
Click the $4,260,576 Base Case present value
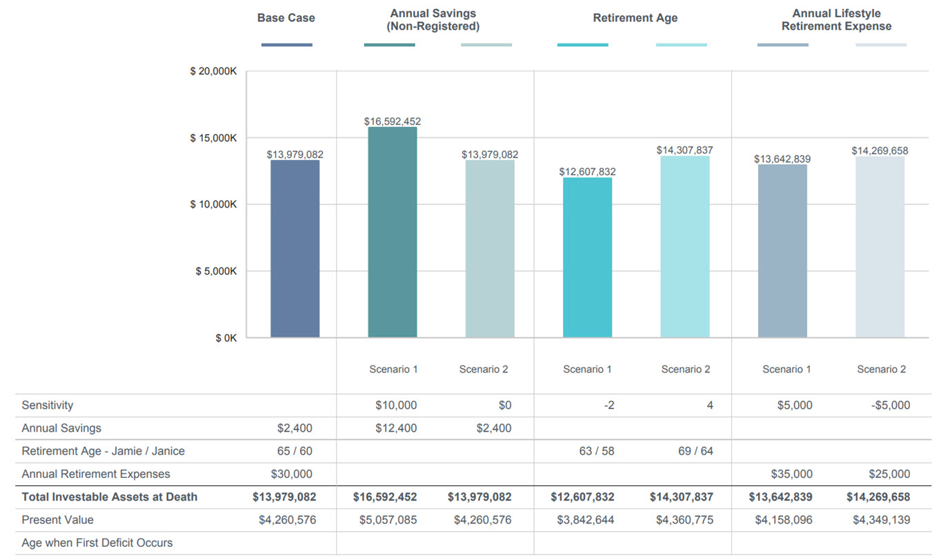[288, 520]
